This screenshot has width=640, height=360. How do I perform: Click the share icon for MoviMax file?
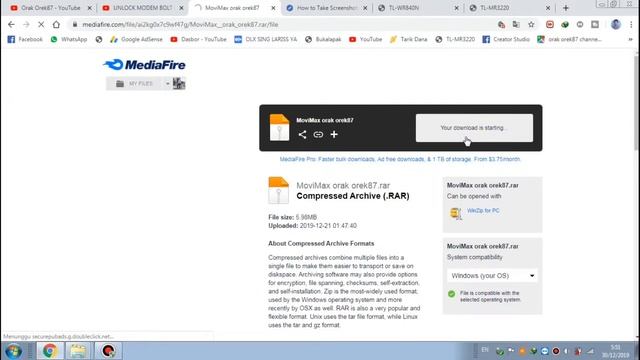pos(302,134)
